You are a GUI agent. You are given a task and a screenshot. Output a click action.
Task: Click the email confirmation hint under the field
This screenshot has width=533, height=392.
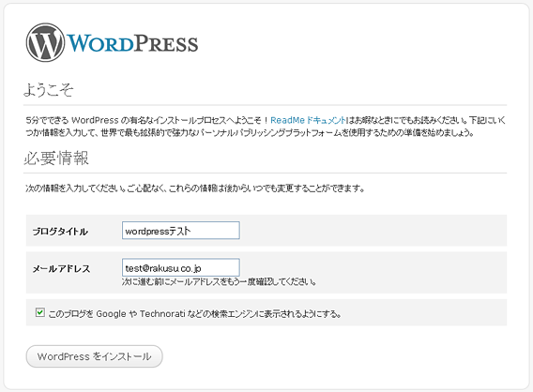click(220, 281)
